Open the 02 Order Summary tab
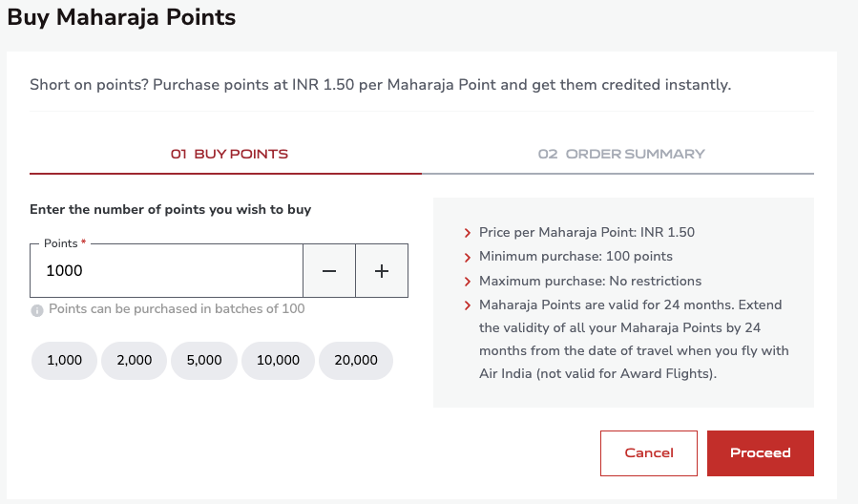The width and height of the screenshot is (858, 504). [621, 154]
